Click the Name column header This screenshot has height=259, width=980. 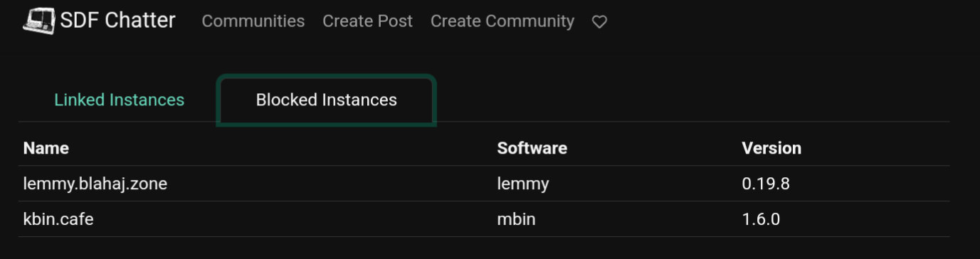[46, 148]
